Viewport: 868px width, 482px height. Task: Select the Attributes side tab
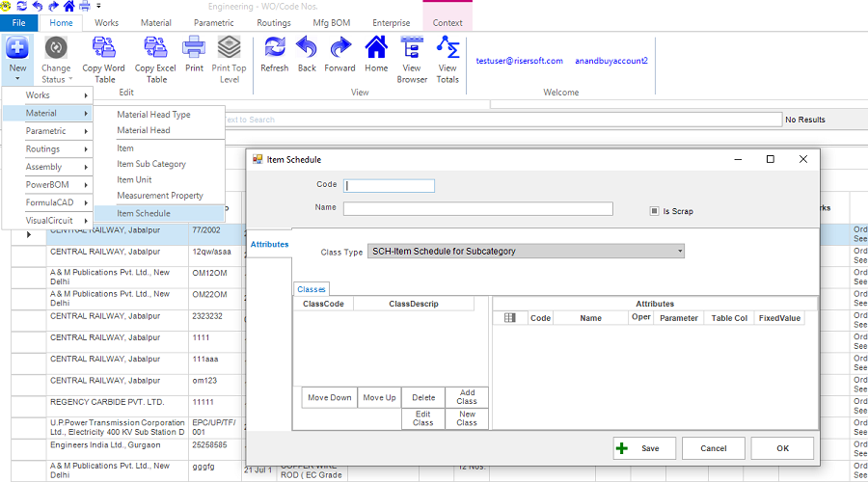[269, 245]
